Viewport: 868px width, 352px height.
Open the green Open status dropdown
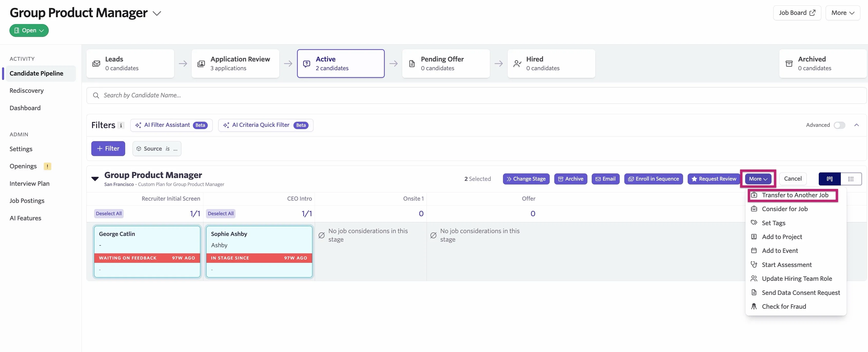pyautogui.click(x=29, y=30)
